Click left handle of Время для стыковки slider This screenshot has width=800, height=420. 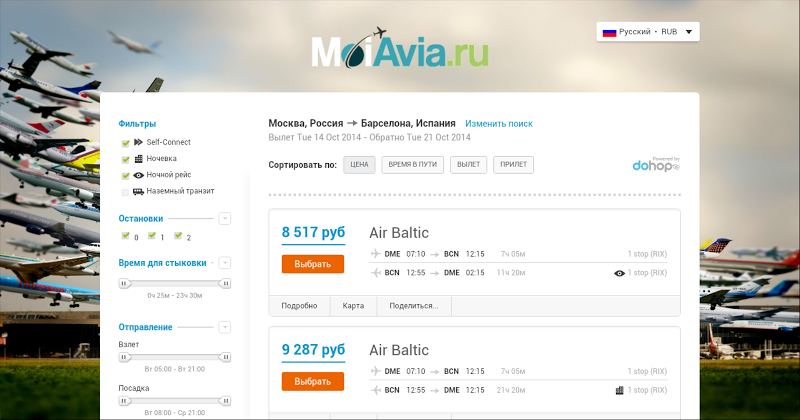click(x=125, y=283)
